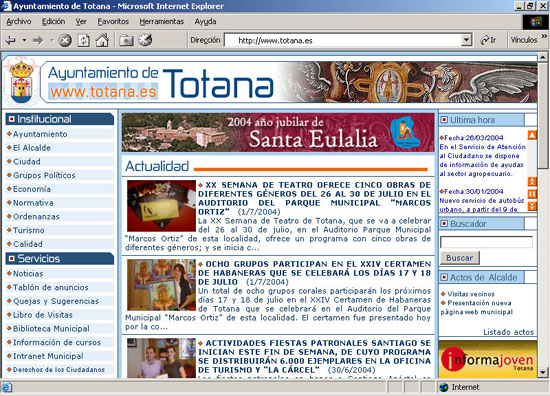Viewport: 550px width, 396px height.
Task: Open the Ciudad sidebar link
Action: pyautogui.click(x=27, y=161)
